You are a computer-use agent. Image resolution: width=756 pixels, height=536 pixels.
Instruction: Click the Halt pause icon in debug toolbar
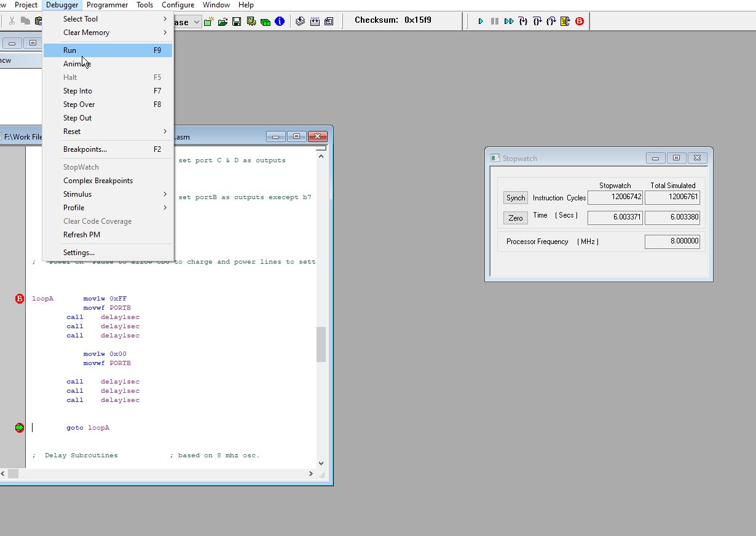tap(494, 21)
